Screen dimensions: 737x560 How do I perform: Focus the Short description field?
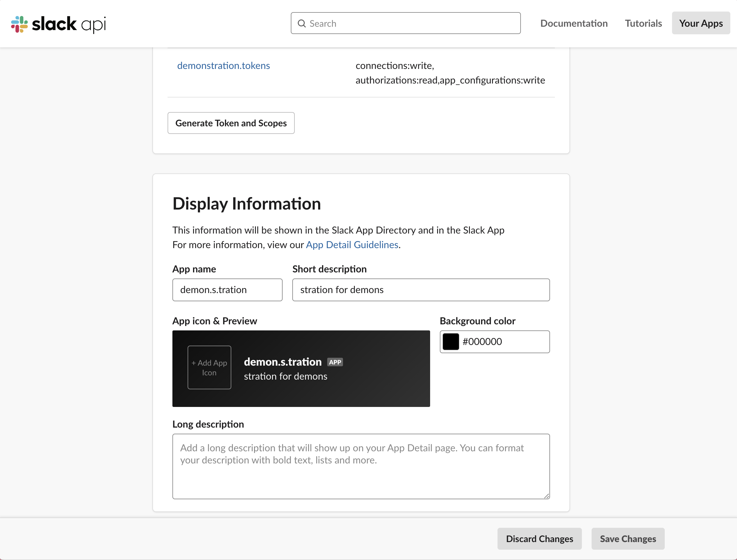[x=421, y=290]
